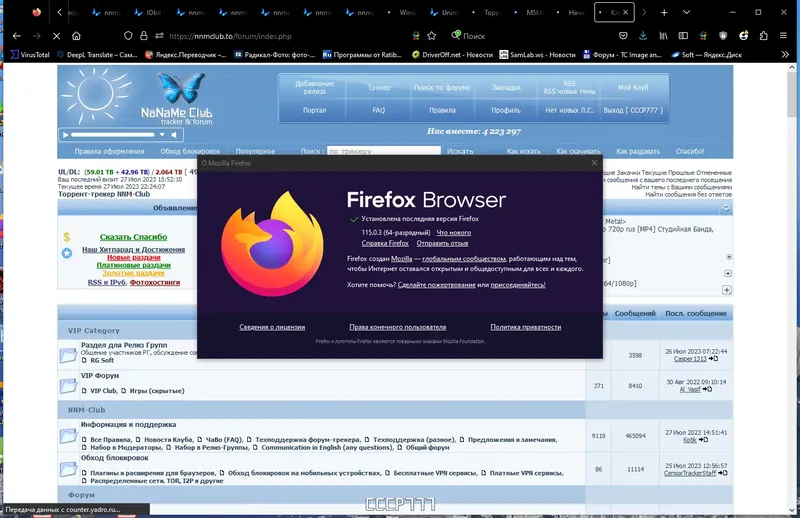Open the Профиль menu item
This screenshot has height=518, width=800.
[x=506, y=110]
